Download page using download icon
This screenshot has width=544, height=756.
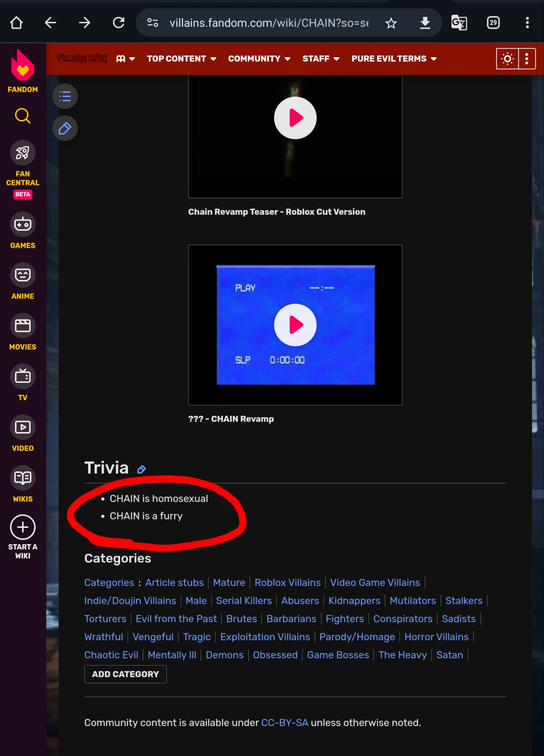[x=425, y=23]
